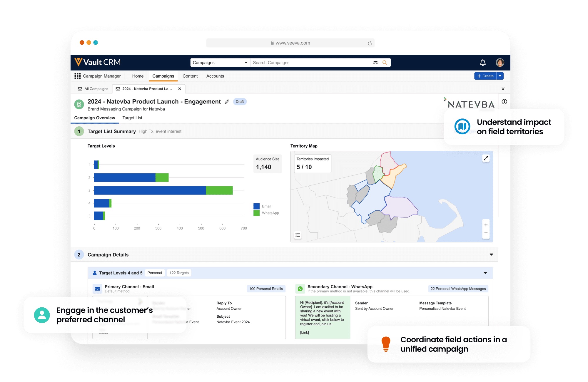The height and width of the screenshot is (382, 588).
Task: Click the binoculars advanced search icon
Action: (x=375, y=62)
